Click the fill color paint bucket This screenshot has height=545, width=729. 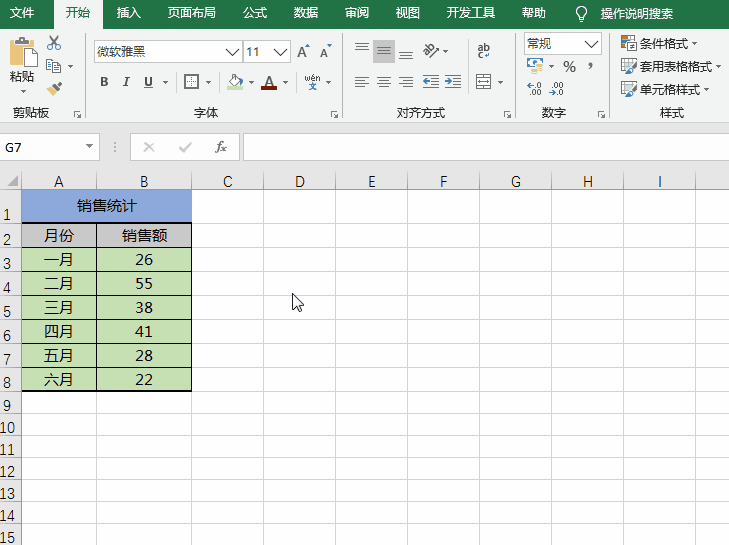coord(235,82)
